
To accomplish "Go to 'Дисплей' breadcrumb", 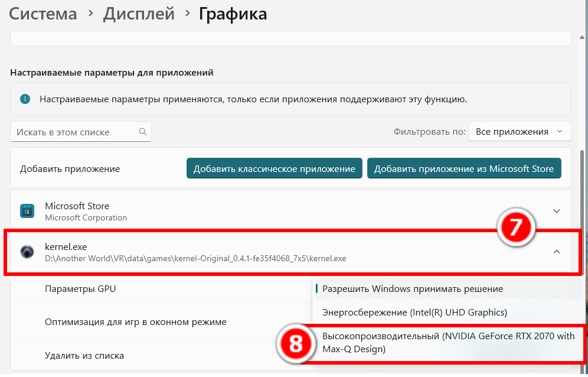I will [139, 14].
